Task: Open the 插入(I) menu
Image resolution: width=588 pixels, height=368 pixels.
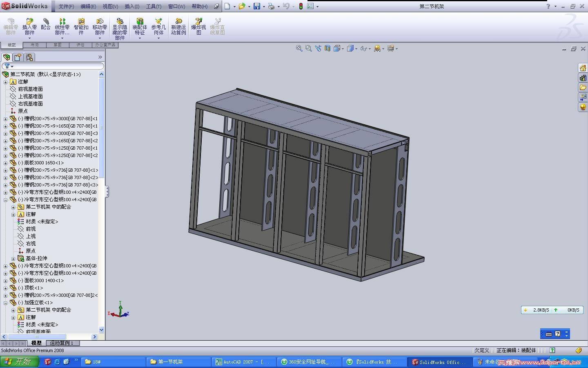Action: click(x=132, y=6)
